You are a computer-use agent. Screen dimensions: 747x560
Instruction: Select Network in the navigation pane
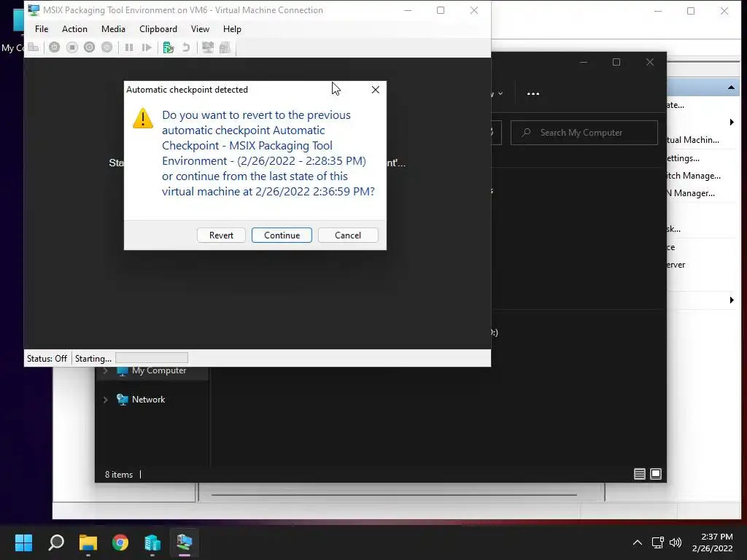click(148, 400)
